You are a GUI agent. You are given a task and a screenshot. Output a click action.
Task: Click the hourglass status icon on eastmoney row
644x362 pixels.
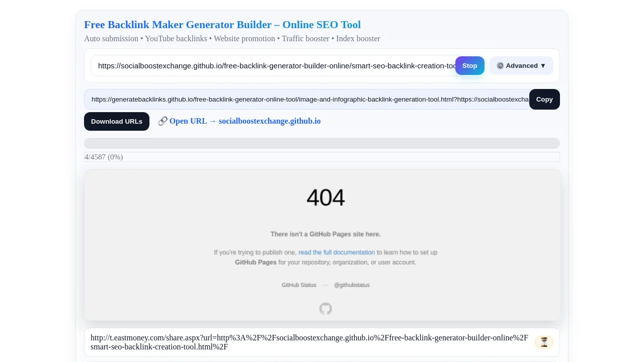tap(544, 342)
